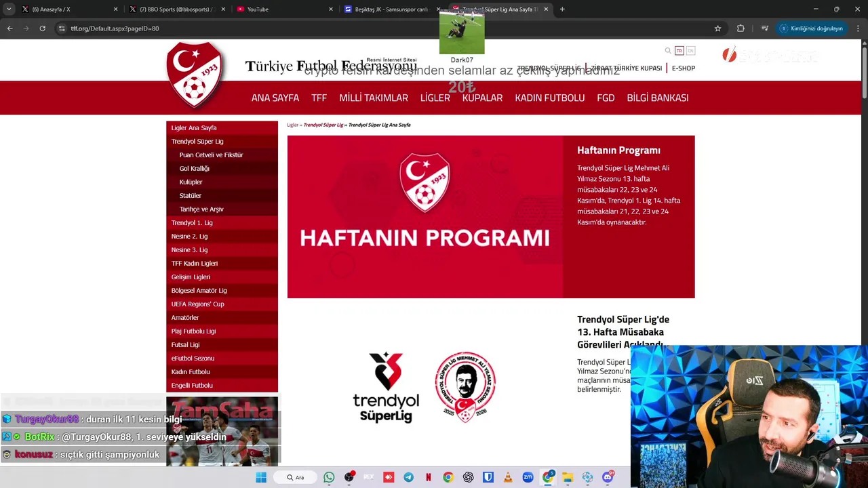
Task: Open eFutbol Sezonu sidebar item
Action: tap(222, 358)
